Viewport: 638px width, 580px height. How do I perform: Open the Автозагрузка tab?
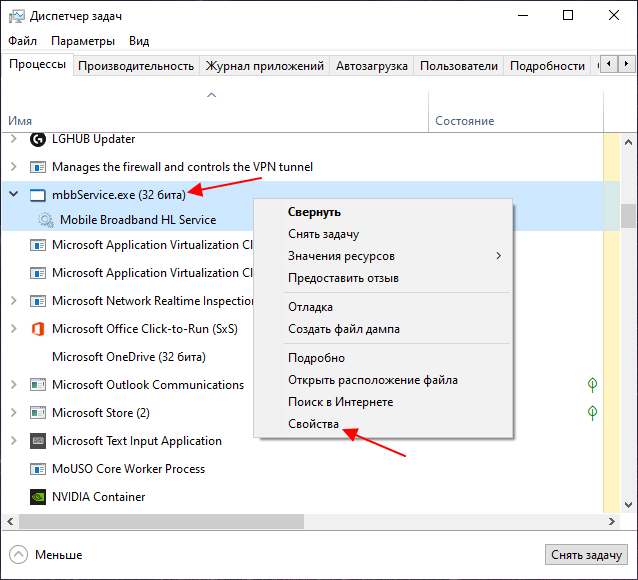click(372, 66)
